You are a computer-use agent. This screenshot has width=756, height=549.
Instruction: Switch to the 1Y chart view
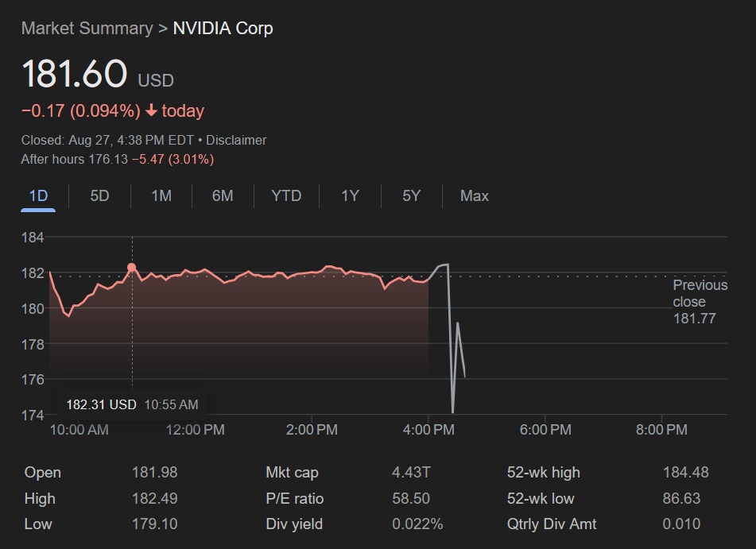tap(350, 195)
